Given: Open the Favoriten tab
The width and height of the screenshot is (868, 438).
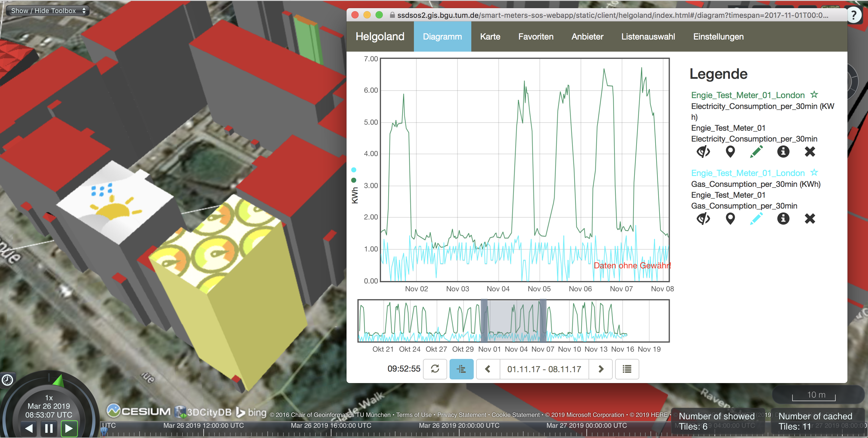Looking at the screenshot, I should (x=536, y=36).
